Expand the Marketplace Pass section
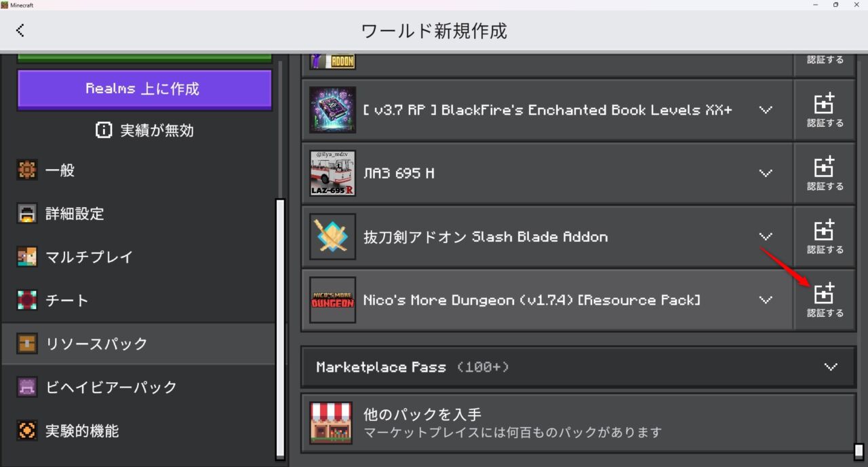 click(831, 367)
